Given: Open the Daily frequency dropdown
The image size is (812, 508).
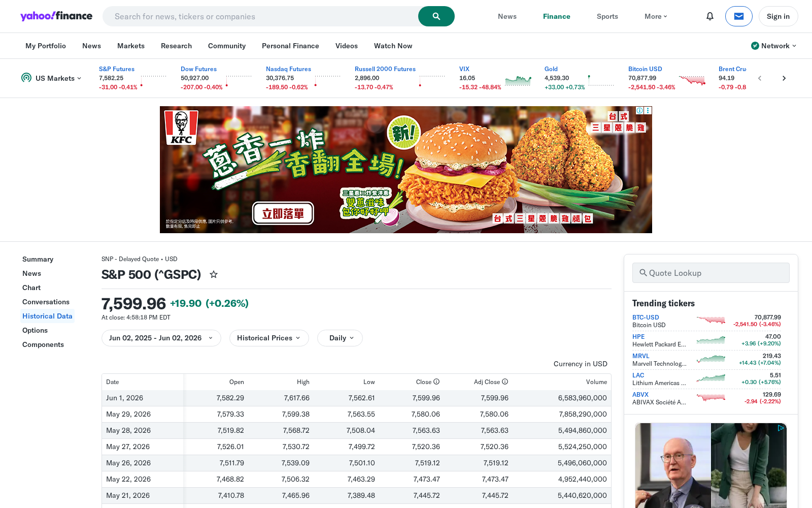Looking at the screenshot, I should pos(340,338).
